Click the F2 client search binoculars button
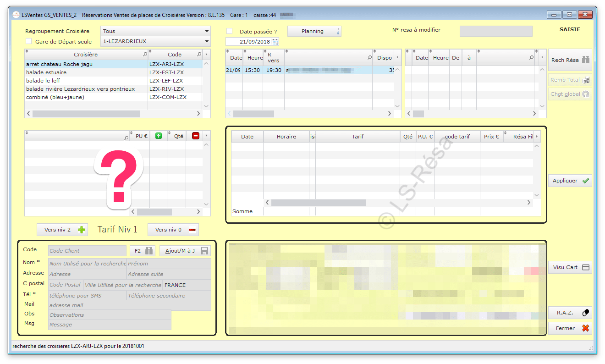The image size is (605, 364). tap(143, 251)
